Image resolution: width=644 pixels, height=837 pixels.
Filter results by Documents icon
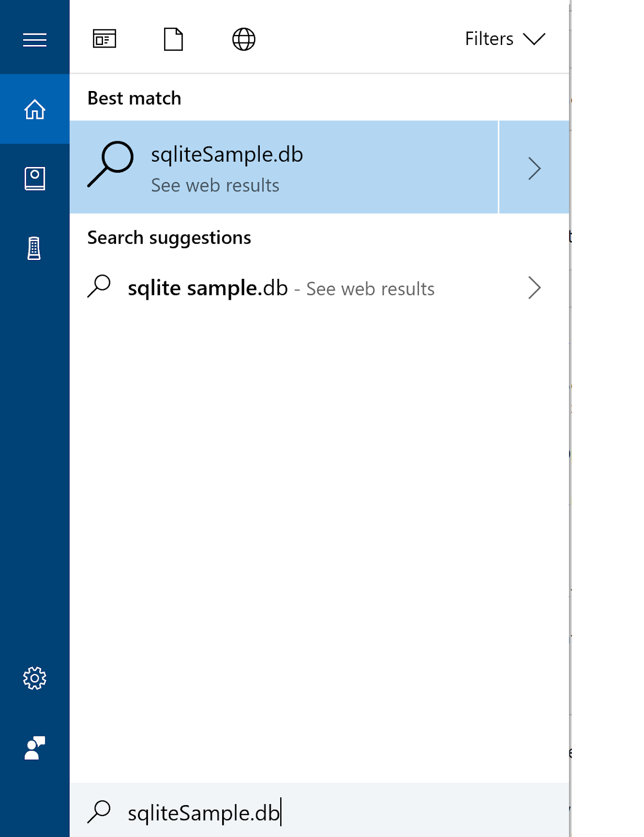pyautogui.click(x=173, y=39)
